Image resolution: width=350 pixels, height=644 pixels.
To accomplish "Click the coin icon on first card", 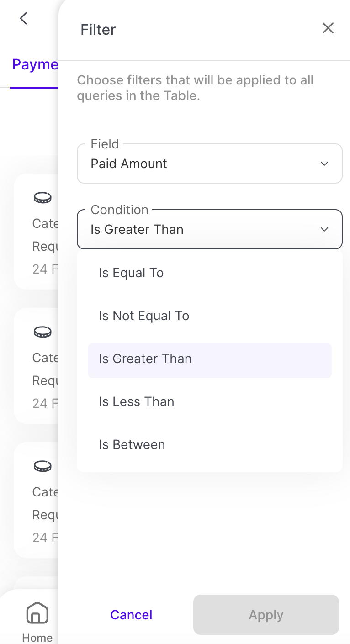I will [42, 198].
